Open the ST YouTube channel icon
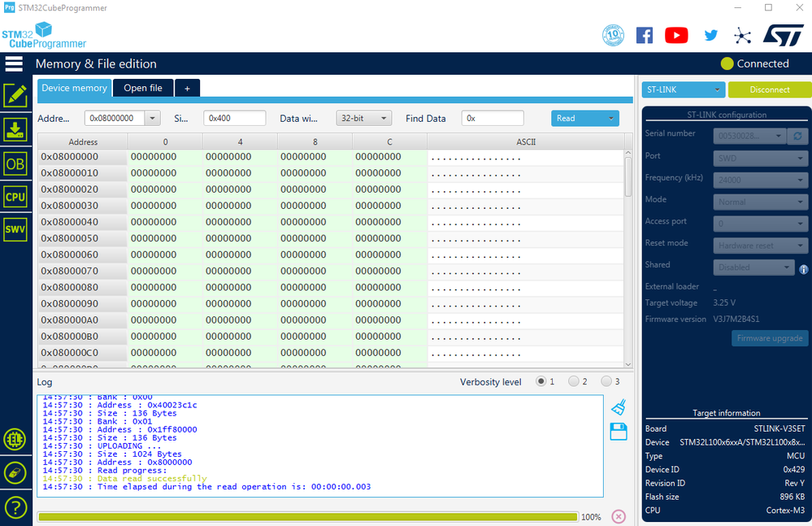Image resolution: width=812 pixels, height=526 pixels. [x=676, y=35]
